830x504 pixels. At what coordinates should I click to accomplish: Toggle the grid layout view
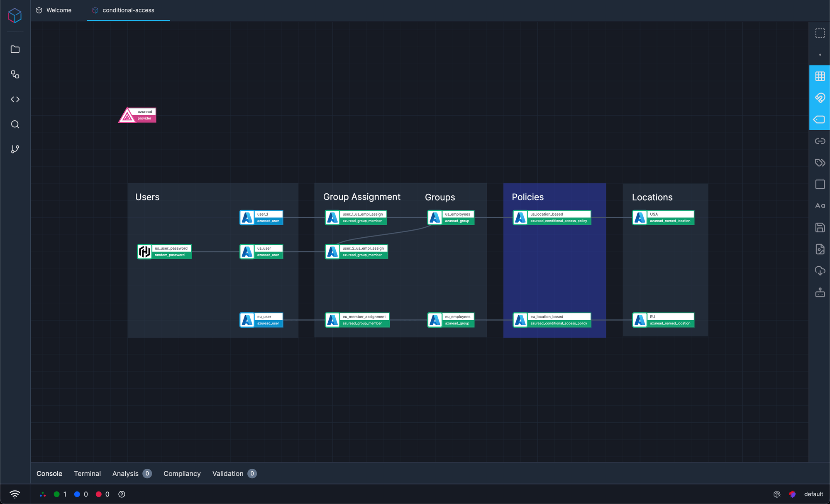(x=820, y=76)
